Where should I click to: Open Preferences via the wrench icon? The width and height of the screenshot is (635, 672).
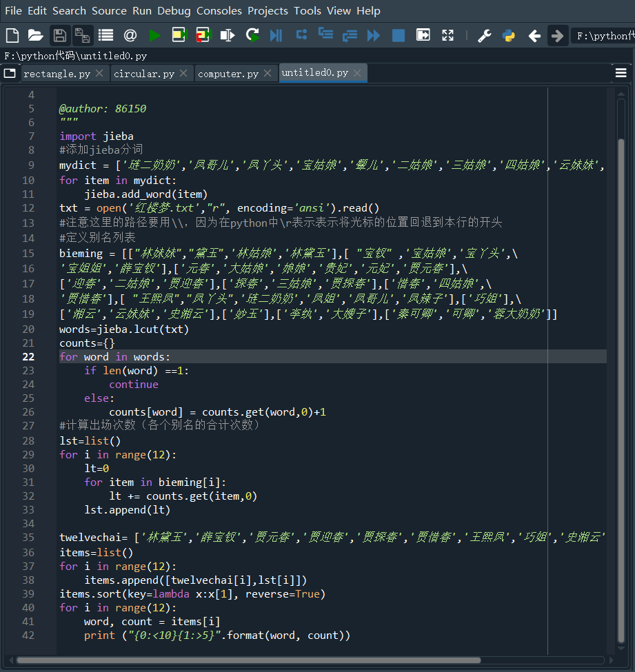coord(485,36)
